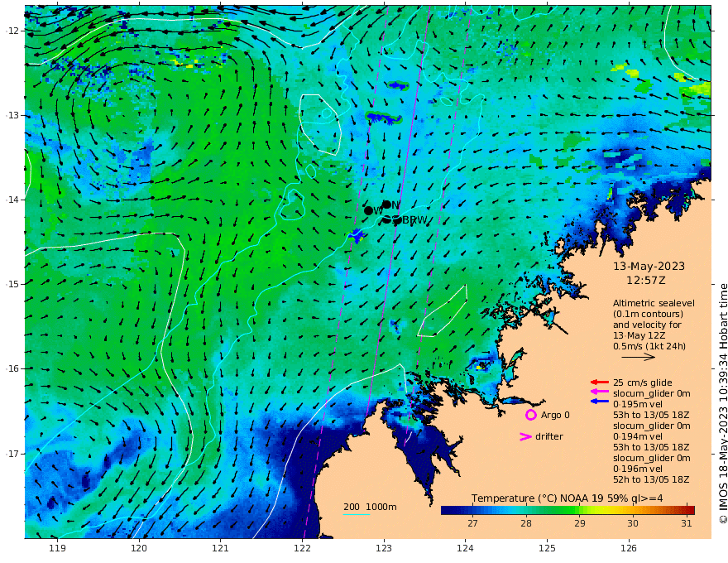728x563 pixels.
Task: Click the blue glider arrows near station W
Action: (356, 235)
